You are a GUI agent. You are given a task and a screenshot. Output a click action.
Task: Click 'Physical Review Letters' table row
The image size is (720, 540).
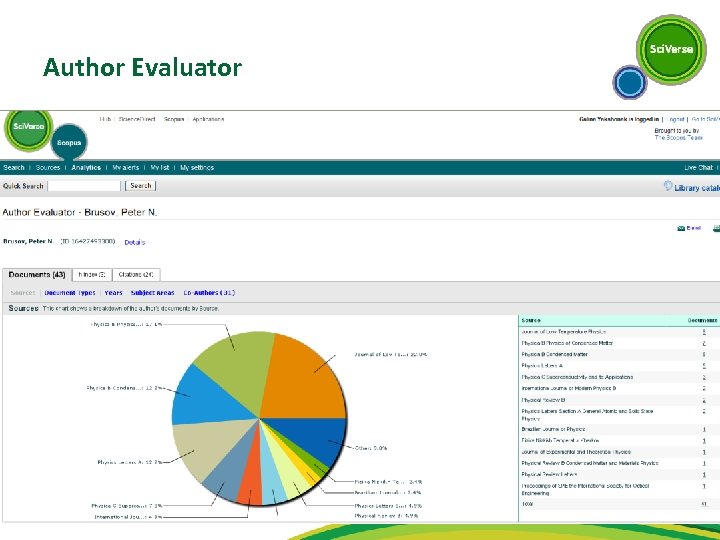click(x=619, y=474)
